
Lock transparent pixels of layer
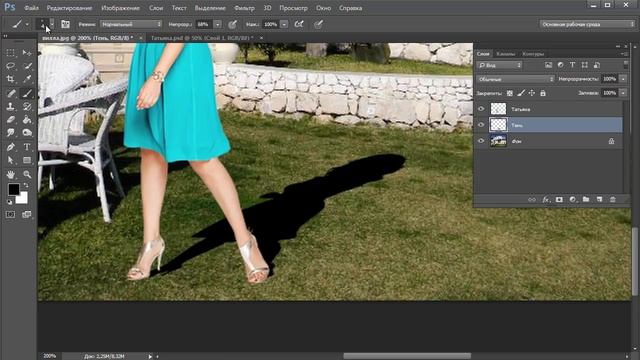click(510, 93)
